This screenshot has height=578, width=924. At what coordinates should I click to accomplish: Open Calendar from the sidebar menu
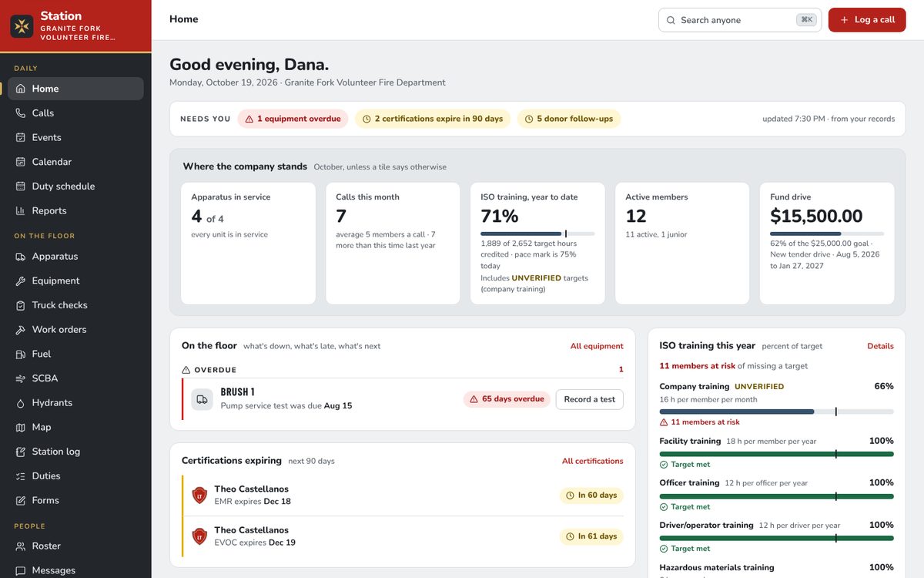75,162
